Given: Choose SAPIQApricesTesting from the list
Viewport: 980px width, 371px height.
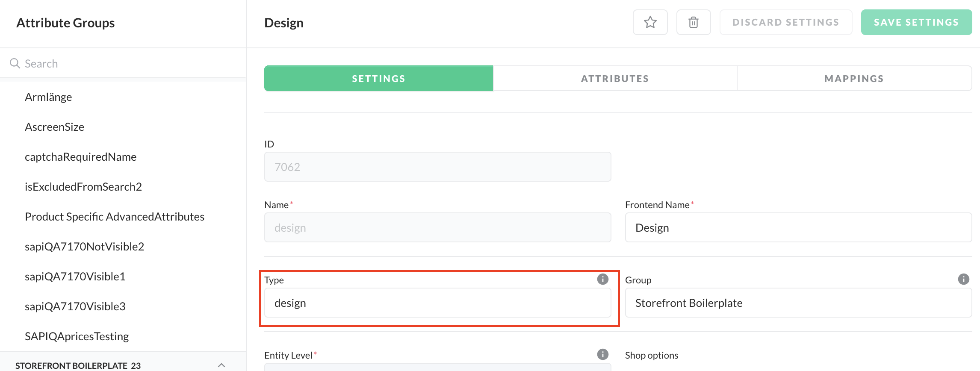Looking at the screenshot, I should [77, 336].
